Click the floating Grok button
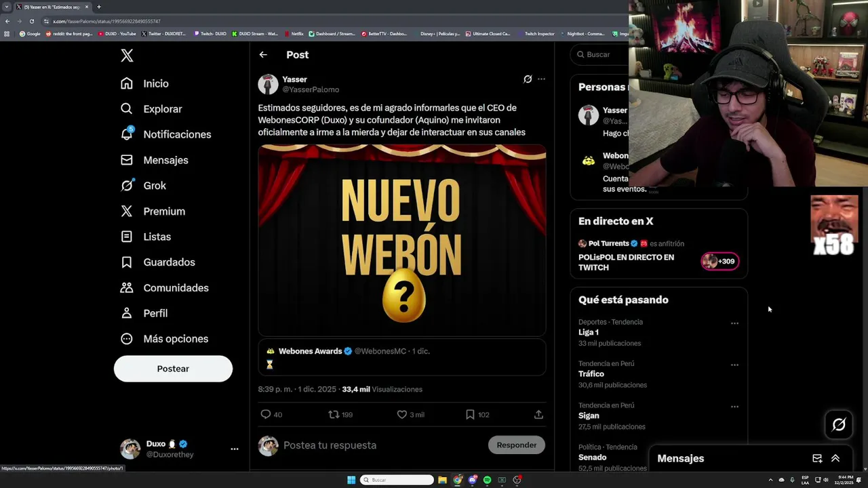868x488 pixels. (839, 424)
